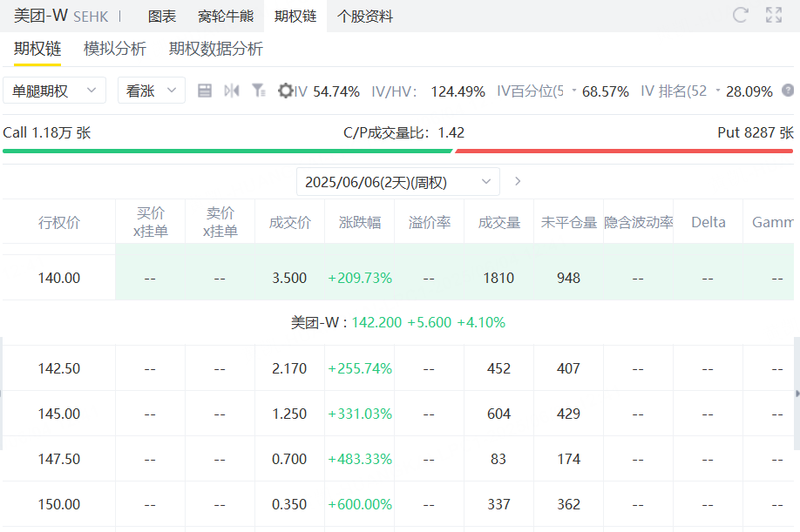Click the green Call volume bar
Screen dimensions: 800x532
pyautogui.click(x=227, y=151)
